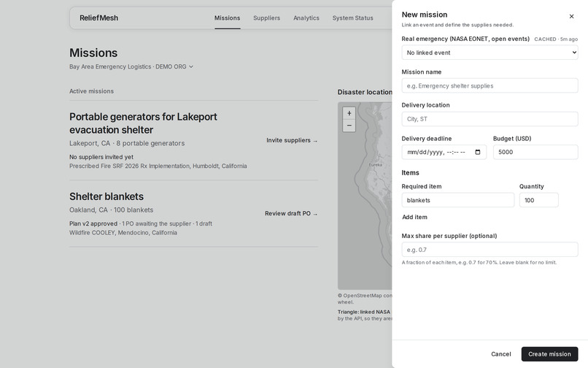
Task: Click the disaster locations map
Action: (365, 195)
